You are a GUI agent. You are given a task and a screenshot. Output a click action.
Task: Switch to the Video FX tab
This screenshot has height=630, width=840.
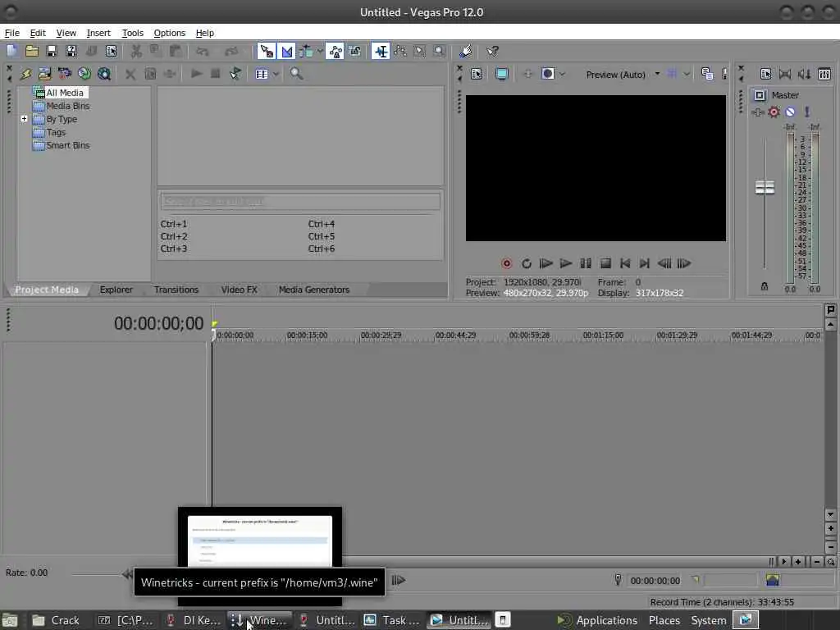click(x=239, y=290)
